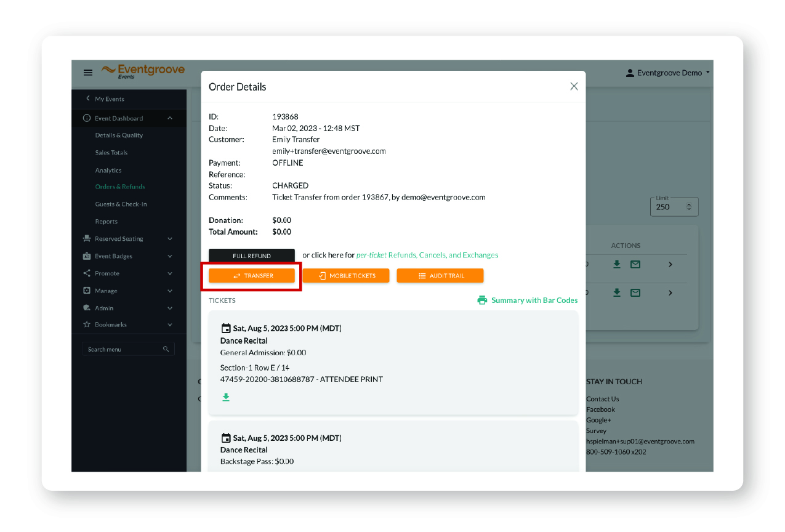Screen dimensions: 785x532
Task: Click the Manage icon in sidebar
Action: 87,291
